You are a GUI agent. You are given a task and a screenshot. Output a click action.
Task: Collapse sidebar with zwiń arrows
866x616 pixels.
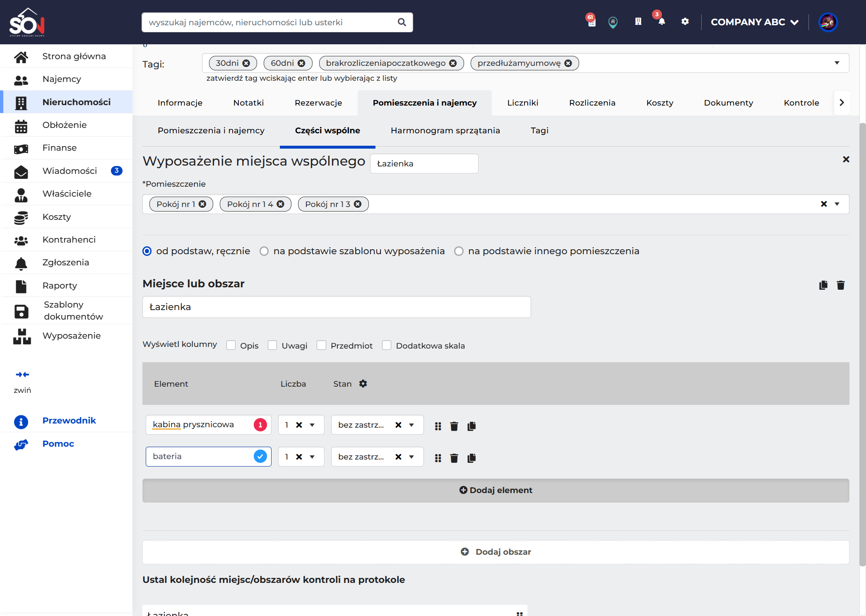[22, 375]
